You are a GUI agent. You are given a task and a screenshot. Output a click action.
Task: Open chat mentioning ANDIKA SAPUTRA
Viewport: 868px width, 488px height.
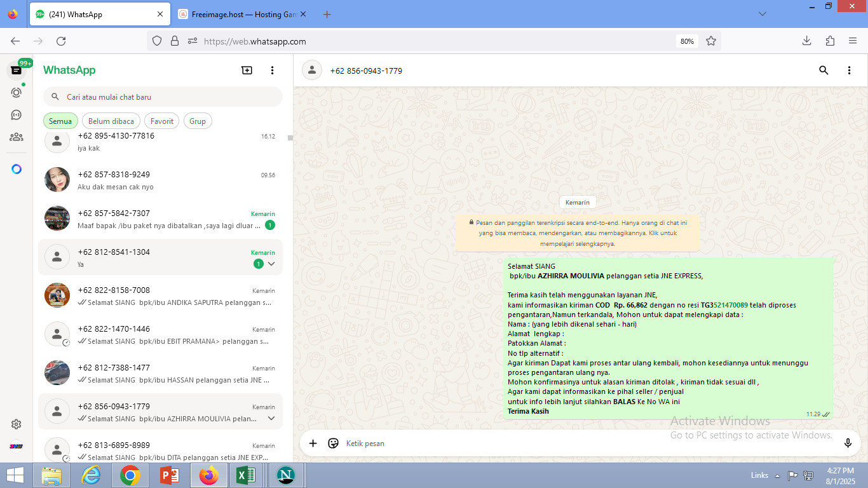(160, 297)
